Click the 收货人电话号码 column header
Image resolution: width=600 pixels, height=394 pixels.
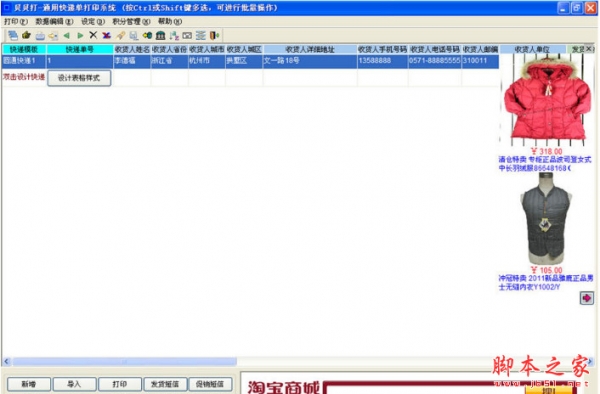point(435,49)
